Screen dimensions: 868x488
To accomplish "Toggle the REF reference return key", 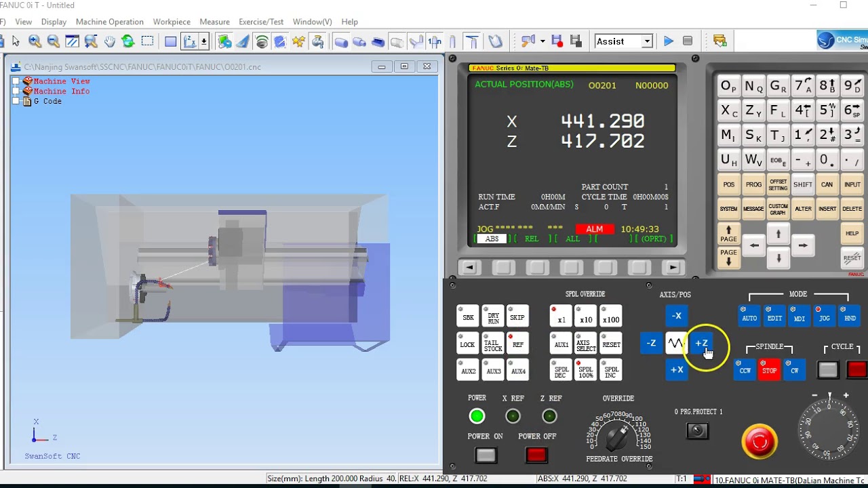I will tap(517, 343).
